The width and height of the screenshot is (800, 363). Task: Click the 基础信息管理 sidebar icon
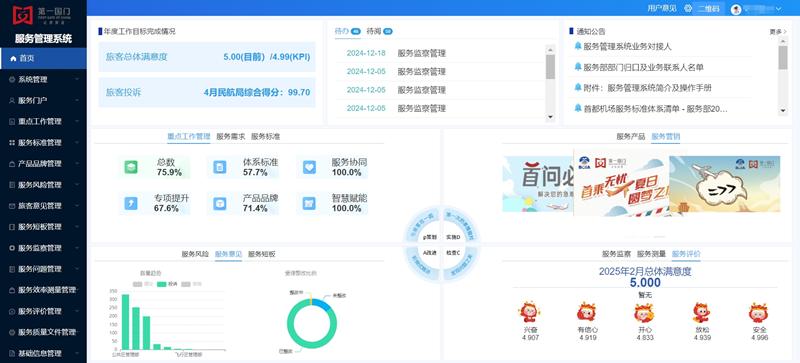(12, 353)
